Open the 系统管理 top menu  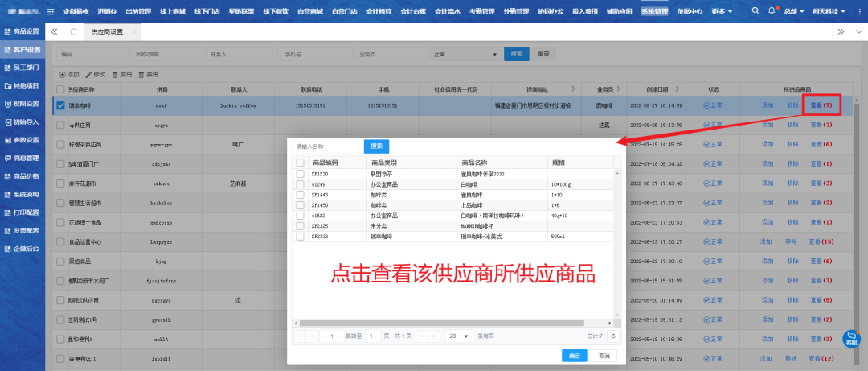654,11
